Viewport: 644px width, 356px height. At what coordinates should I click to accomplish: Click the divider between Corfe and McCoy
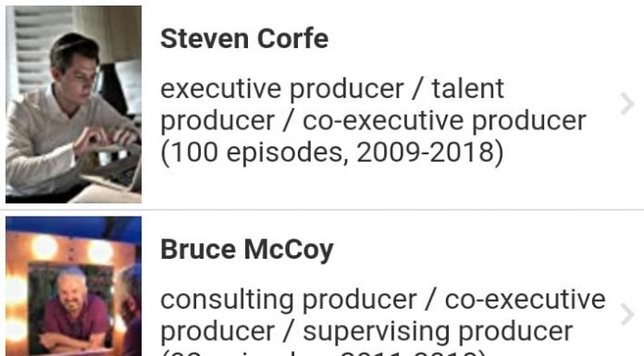pos(322,210)
